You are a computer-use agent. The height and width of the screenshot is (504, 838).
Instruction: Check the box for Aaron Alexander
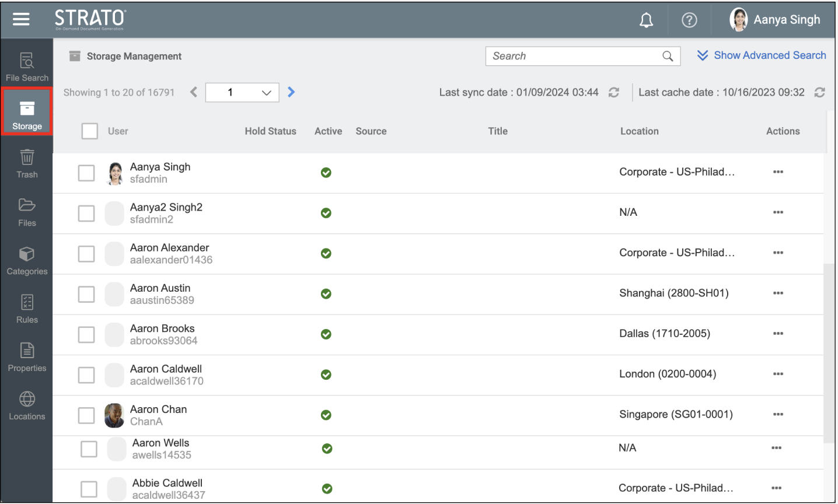point(86,254)
